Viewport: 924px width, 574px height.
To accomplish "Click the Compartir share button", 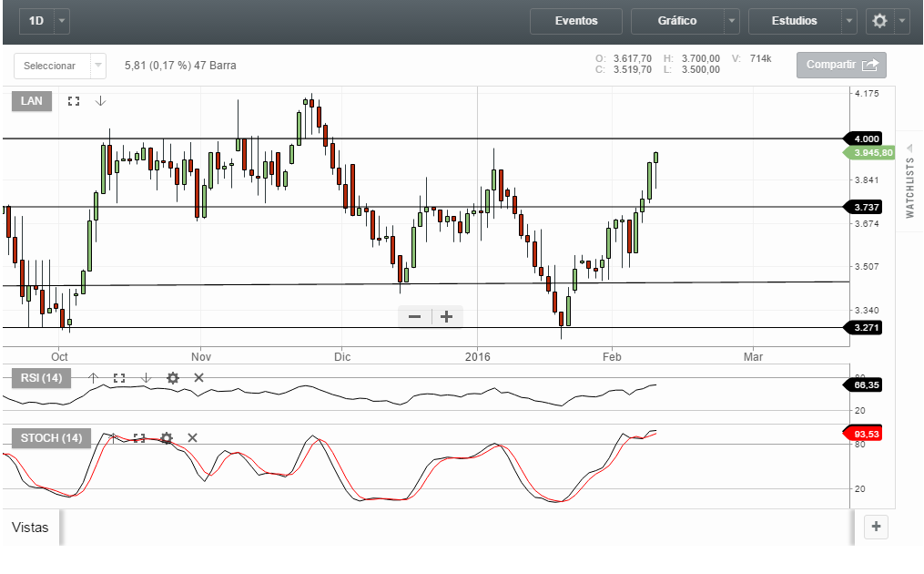I will click(841, 65).
